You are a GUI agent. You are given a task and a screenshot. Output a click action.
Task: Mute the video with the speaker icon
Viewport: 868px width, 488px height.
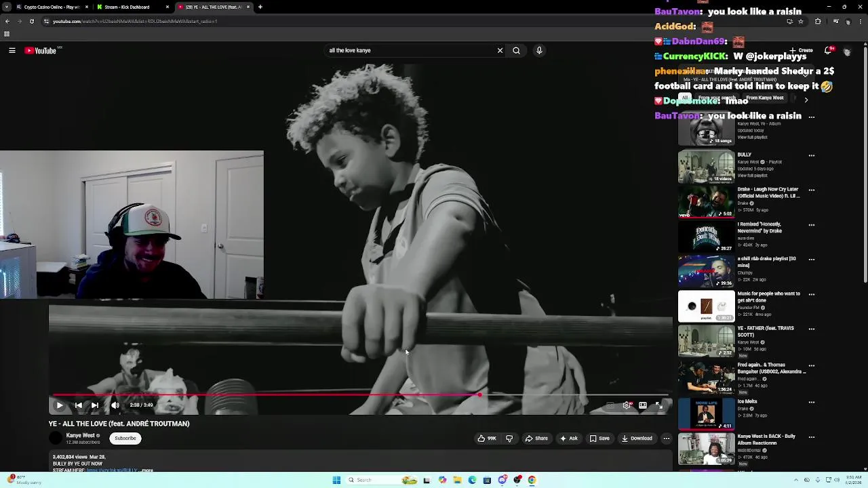tap(115, 405)
